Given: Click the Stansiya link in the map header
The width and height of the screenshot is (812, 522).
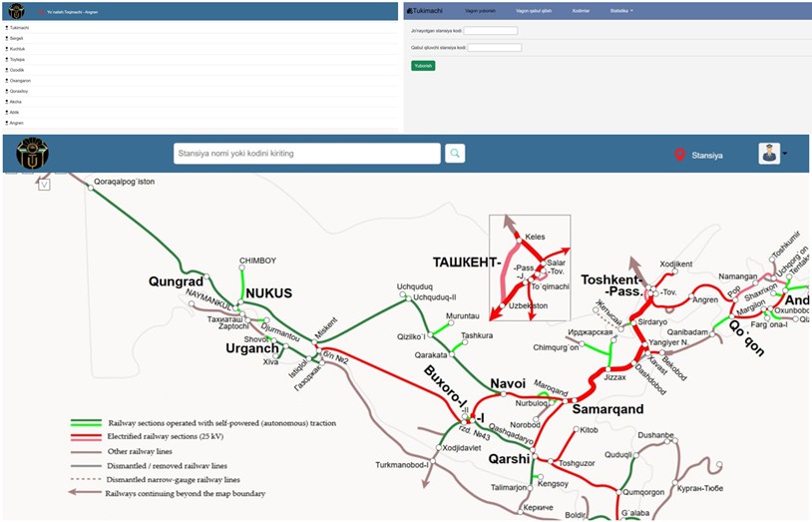Looking at the screenshot, I should pyautogui.click(x=707, y=155).
